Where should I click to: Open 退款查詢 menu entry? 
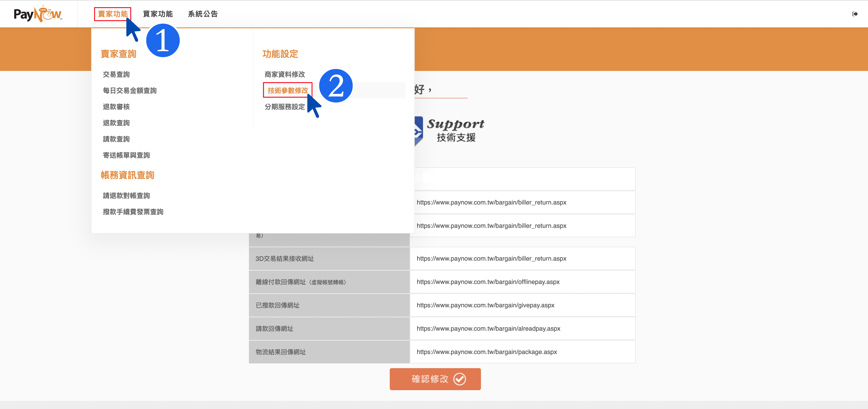click(x=116, y=123)
